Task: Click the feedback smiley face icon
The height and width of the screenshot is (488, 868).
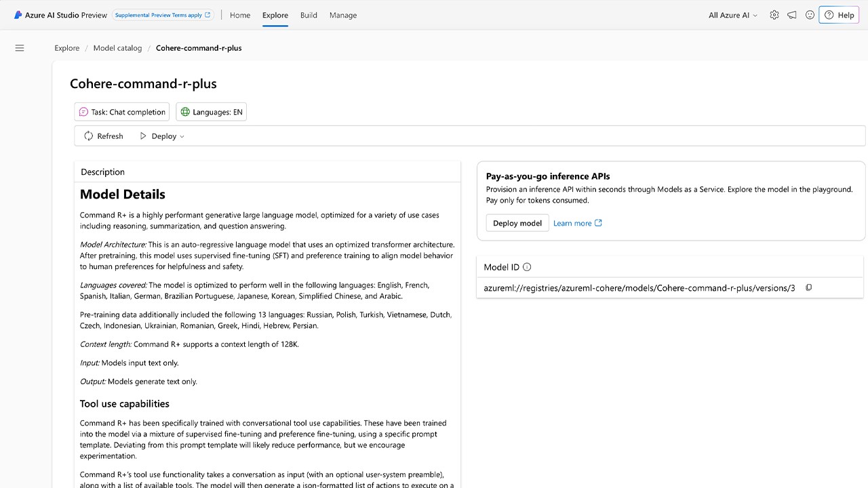Action: coord(810,15)
